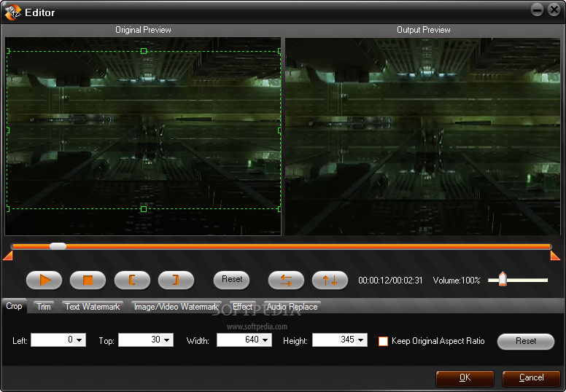Minimize the Editor window

537,9
